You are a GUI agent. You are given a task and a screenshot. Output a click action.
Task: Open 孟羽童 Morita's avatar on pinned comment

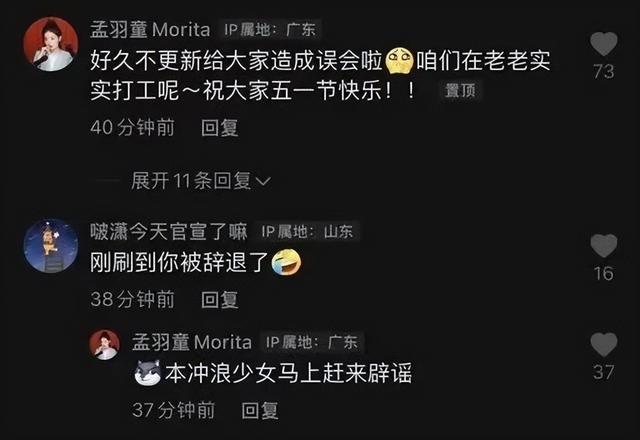click(x=51, y=44)
